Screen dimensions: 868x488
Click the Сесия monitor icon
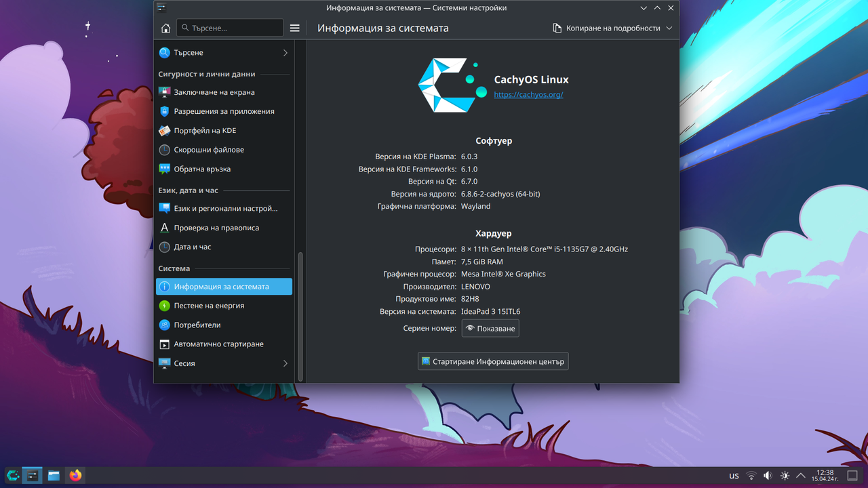(x=164, y=363)
